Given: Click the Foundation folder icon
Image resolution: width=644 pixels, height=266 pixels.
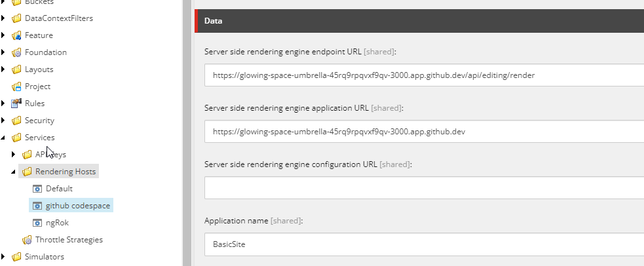Looking at the screenshot, I should (16, 52).
